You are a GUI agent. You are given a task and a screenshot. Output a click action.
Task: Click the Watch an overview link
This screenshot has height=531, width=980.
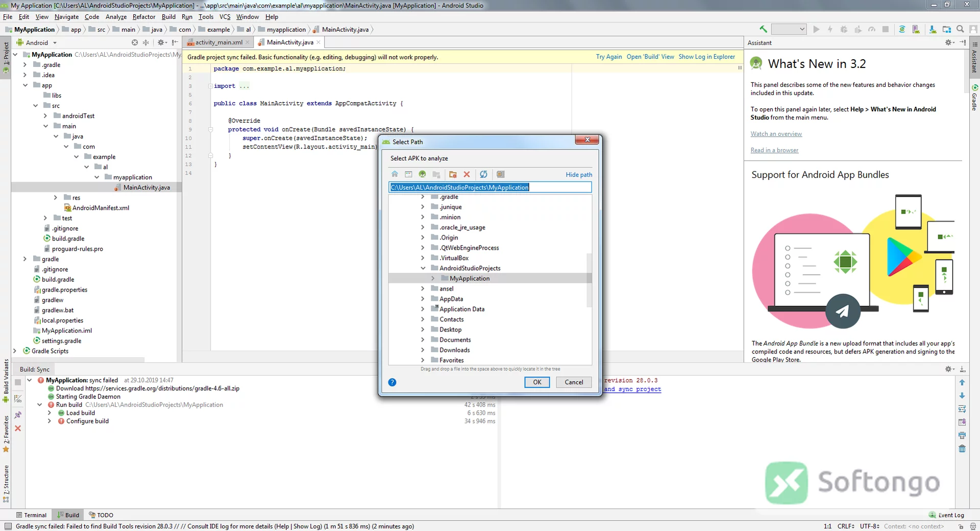point(776,134)
